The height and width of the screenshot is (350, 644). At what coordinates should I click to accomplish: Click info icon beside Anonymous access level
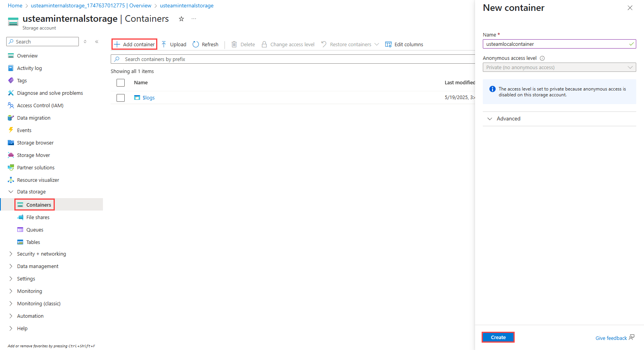[542, 58]
